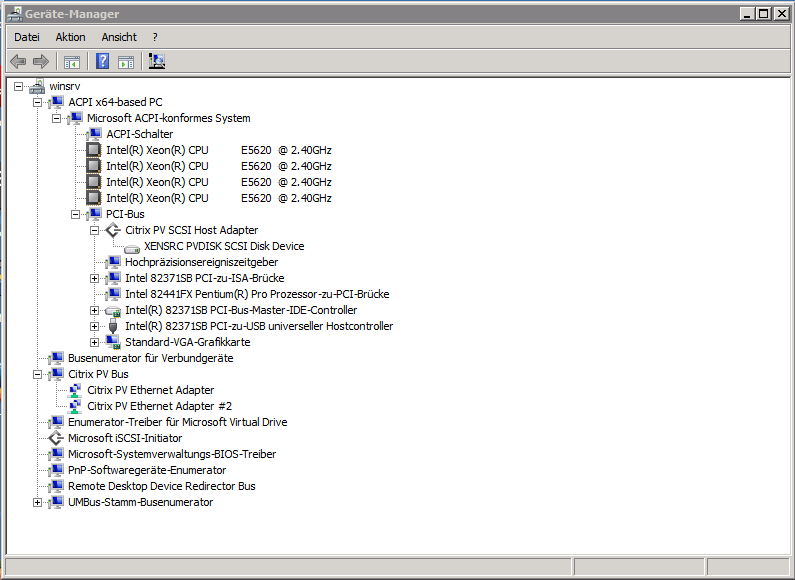The height and width of the screenshot is (580, 795).
Task: Collapse the PCI-Bus node
Action: 75,214
